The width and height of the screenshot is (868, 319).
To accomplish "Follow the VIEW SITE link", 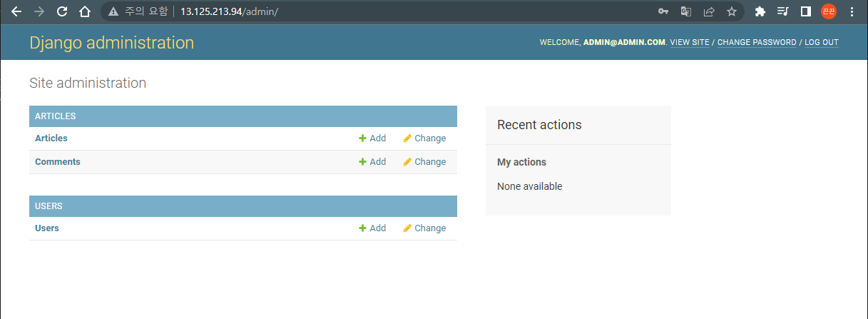I will click(690, 43).
